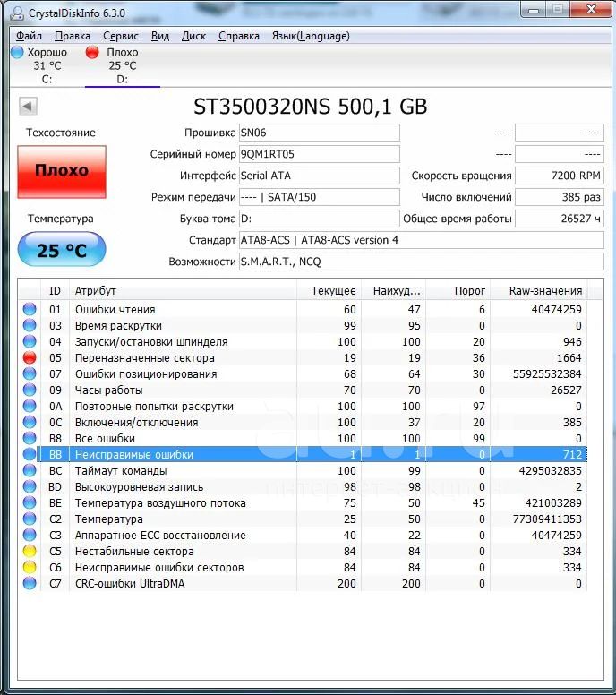Open the Файл menu
This screenshot has width=616, height=695.
29,36
